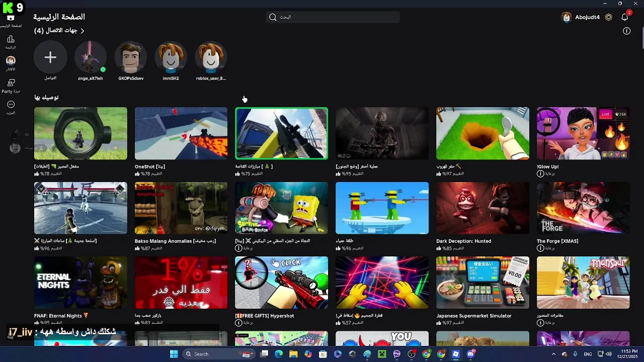
Task: Open the sword dueling arenas game thumbnail
Action: 80,208
